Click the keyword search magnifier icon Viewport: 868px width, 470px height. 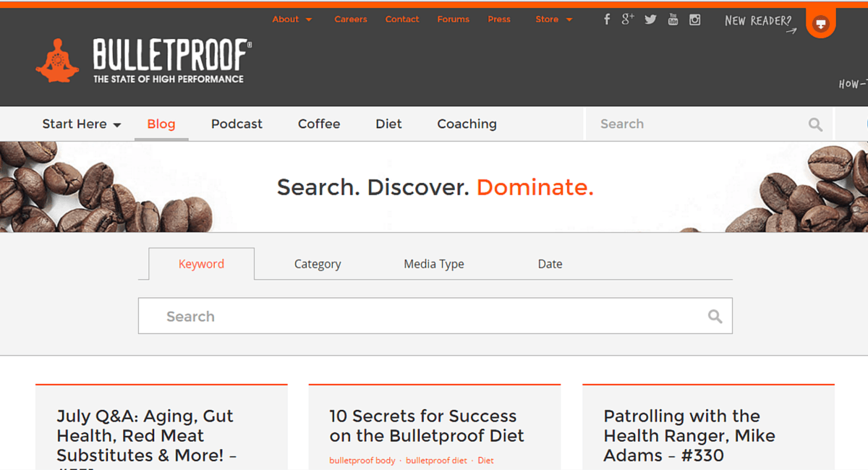coord(715,316)
